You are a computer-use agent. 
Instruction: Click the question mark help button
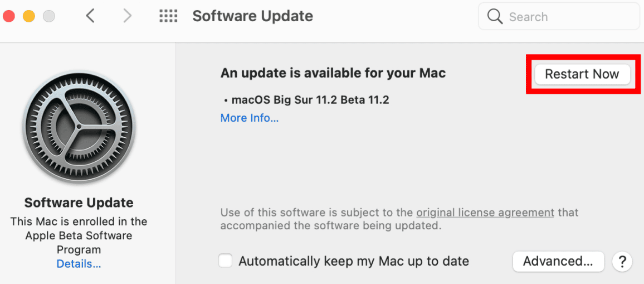[x=622, y=261]
